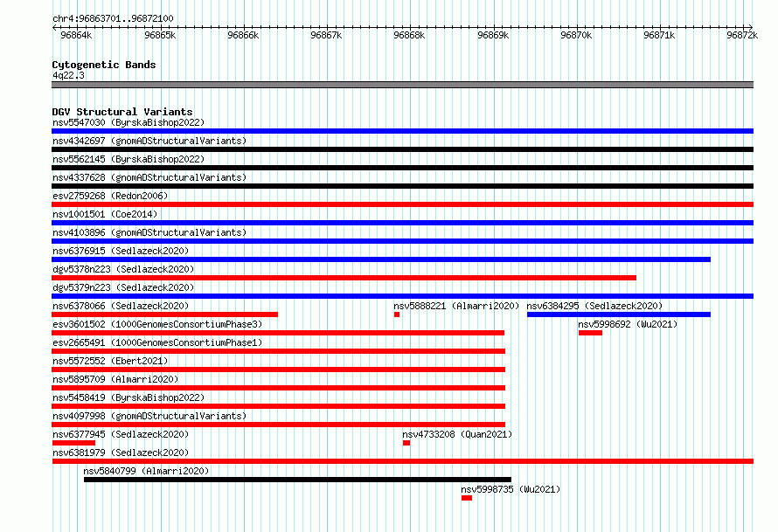Click the 96866k ruler tick label
The image size is (778, 532).
click(x=243, y=35)
